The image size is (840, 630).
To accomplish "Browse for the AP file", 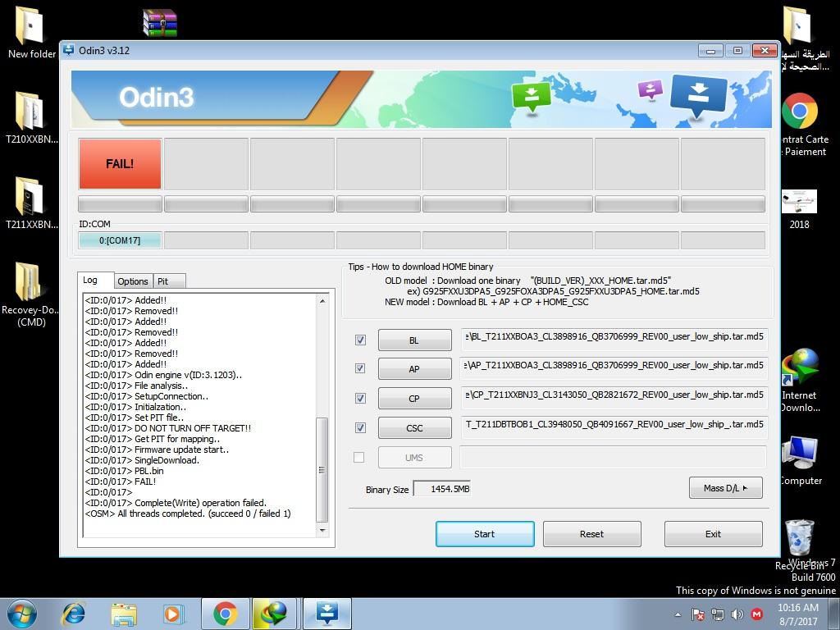I will click(414, 368).
